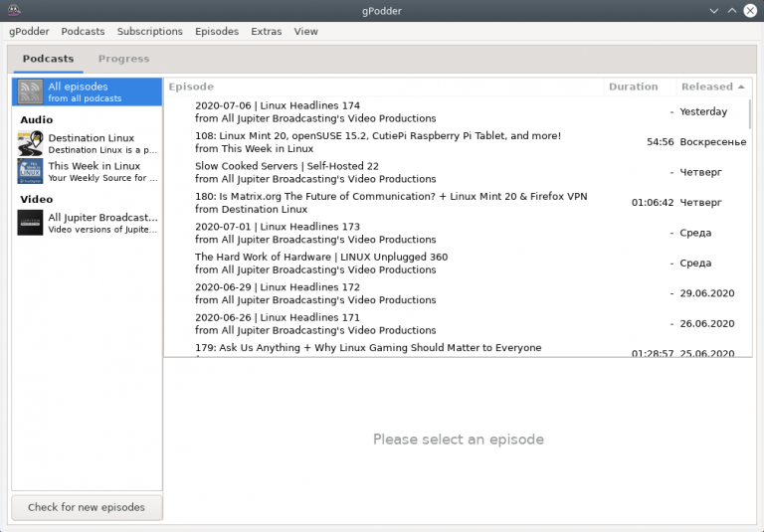764x532 pixels.
Task: Open the gPodder menu
Action: (x=29, y=31)
